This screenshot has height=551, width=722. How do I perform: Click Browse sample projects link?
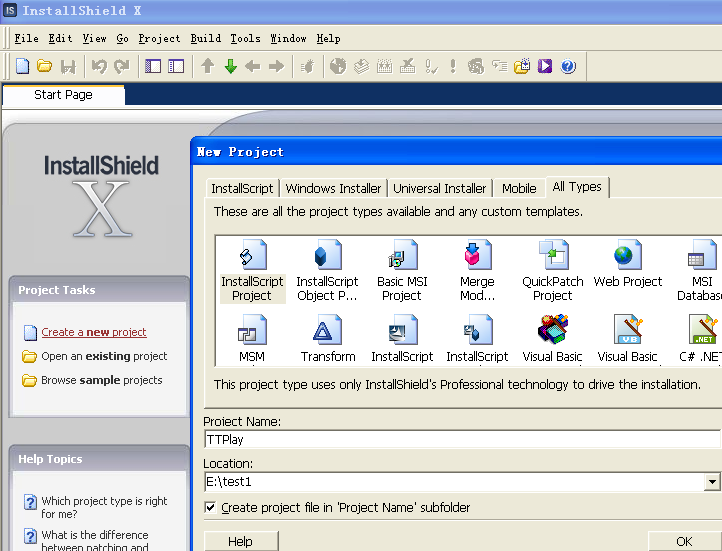click(x=102, y=380)
